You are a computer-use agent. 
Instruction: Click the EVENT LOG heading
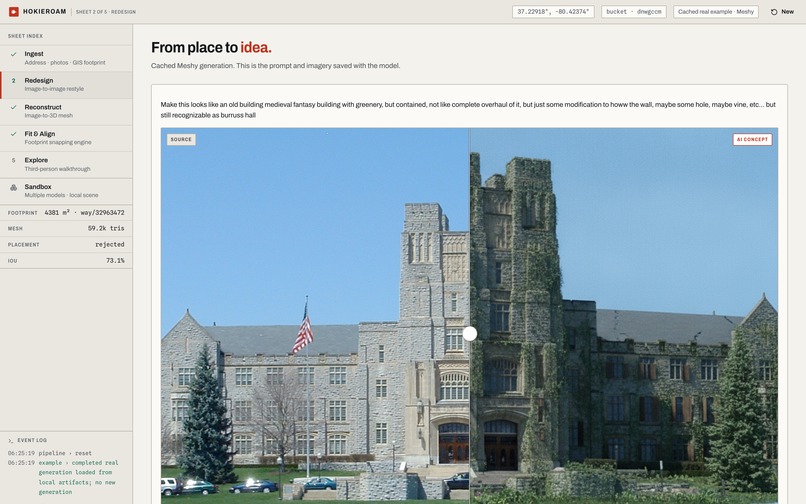32,441
